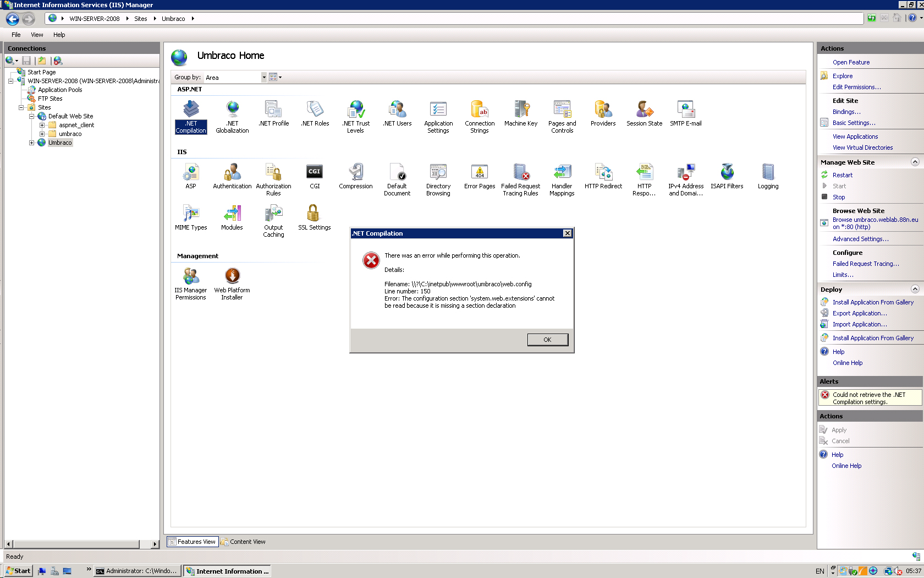Open Web Platform Installer icon
This screenshot has width=924, height=578.
232,283
